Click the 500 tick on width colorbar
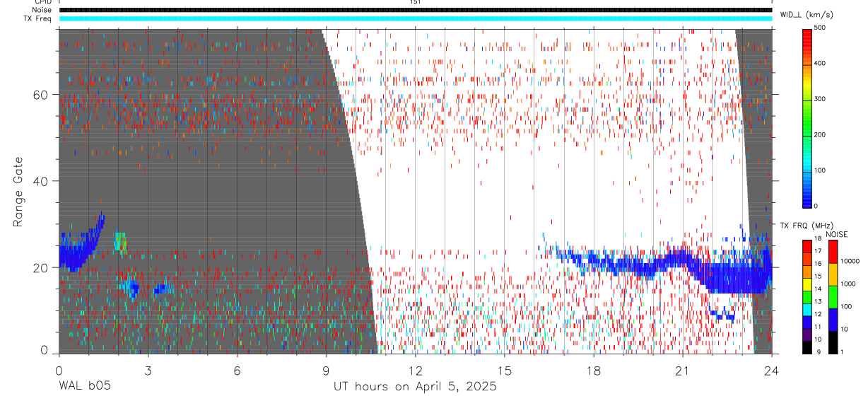868x401 pixels. pyautogui.click(x=819, y=28)
